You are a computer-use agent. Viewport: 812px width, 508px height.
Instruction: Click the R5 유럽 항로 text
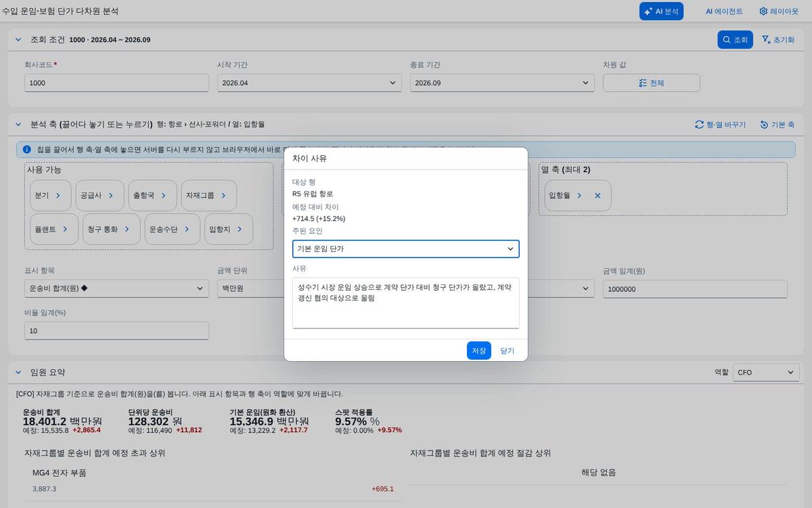point(313,194)
